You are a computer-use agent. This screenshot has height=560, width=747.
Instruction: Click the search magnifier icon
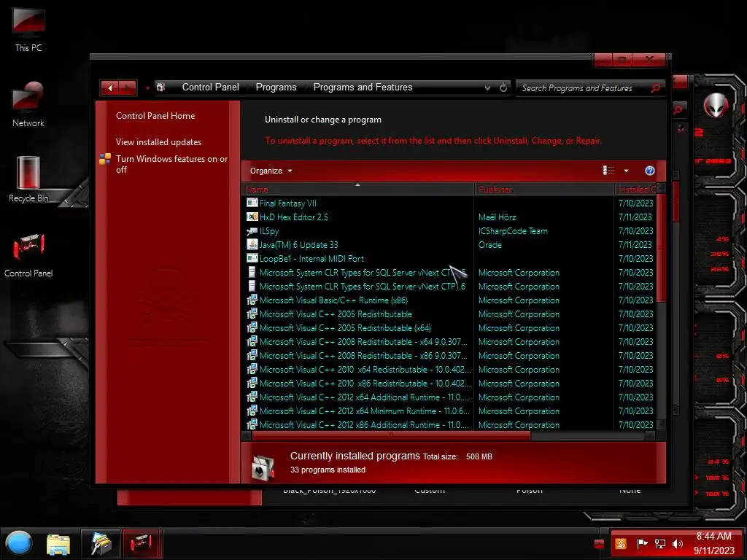(x=656, y=87)
